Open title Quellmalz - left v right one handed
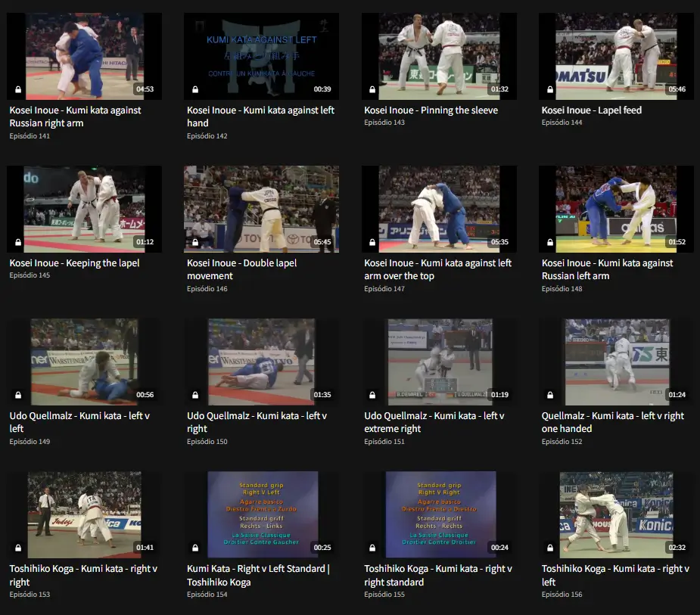The image size is (700, 615). 612,422
